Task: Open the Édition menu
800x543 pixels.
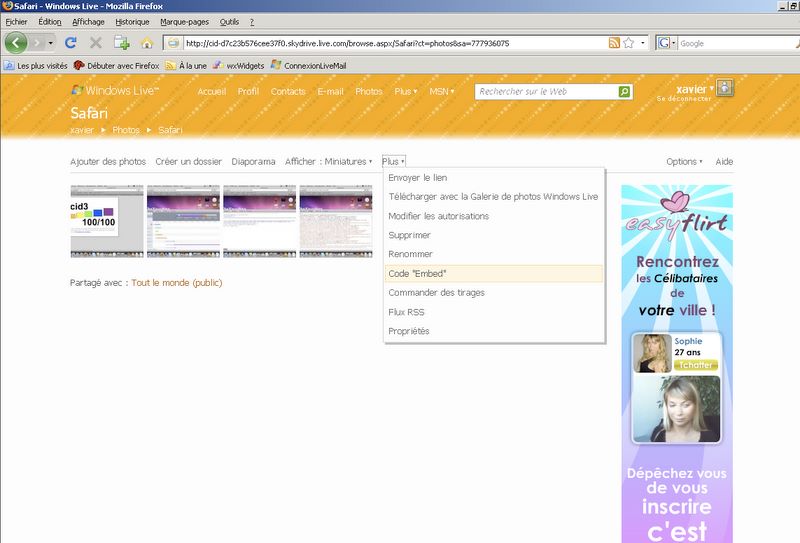Action: point(49,21)
